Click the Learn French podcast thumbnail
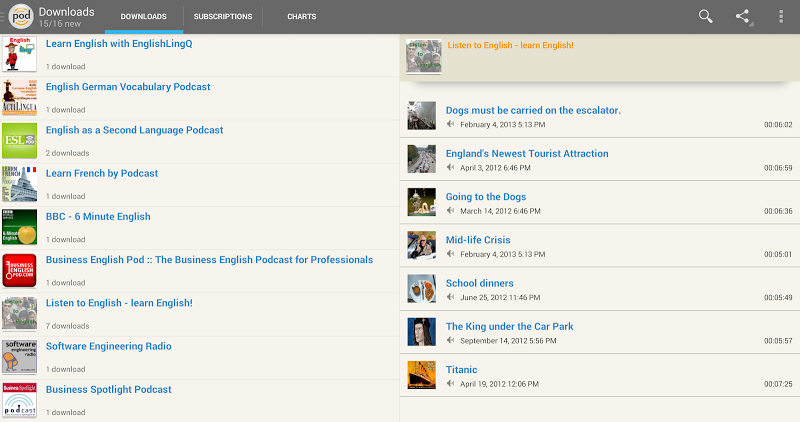Screen dimensions: 800x422 coord(19,184)
